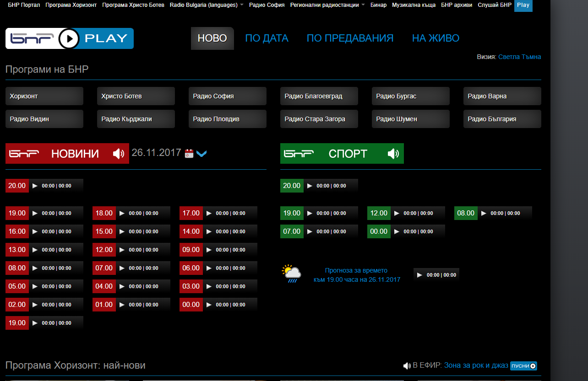Expand the news date chevron dropdown
588x381 pixels.
pyautogui.click(x=201, y=154)
